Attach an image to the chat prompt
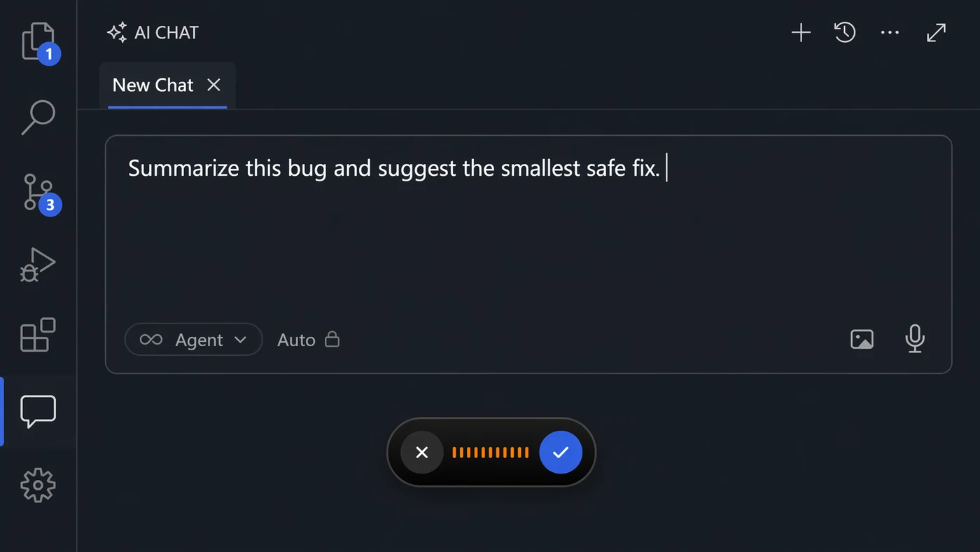The image size is (980, 552). 862,339
